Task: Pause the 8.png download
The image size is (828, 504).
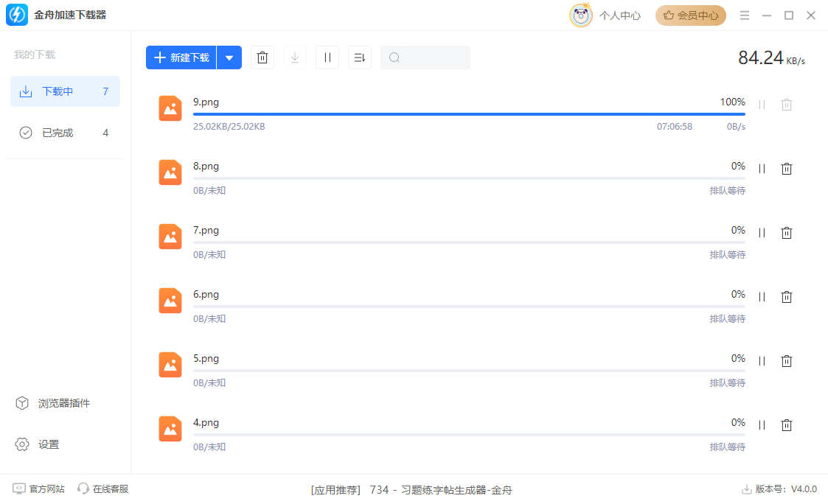Action: point(762,169)
